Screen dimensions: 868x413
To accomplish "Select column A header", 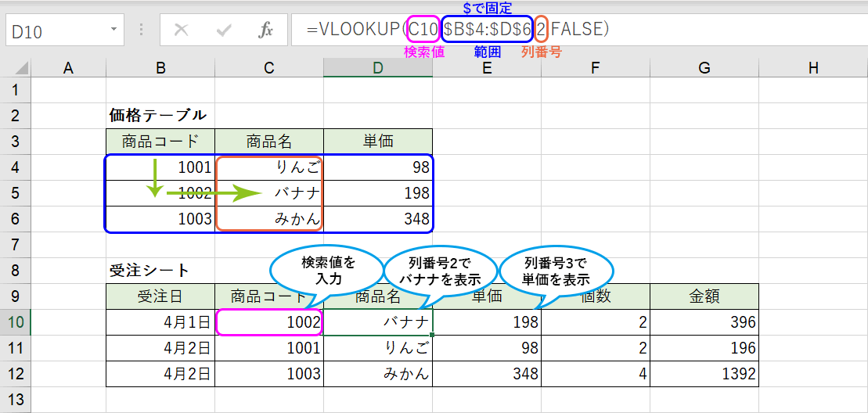I will coord(69,67).
